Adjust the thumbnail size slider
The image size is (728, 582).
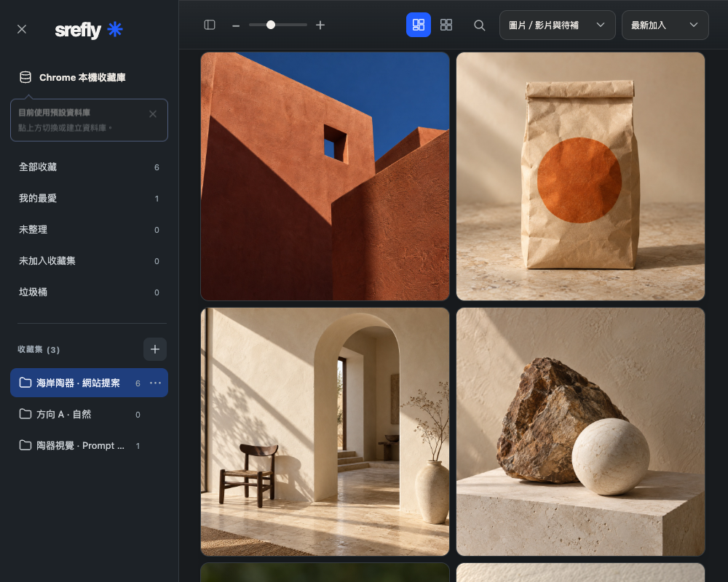click(x=277, y=25)
